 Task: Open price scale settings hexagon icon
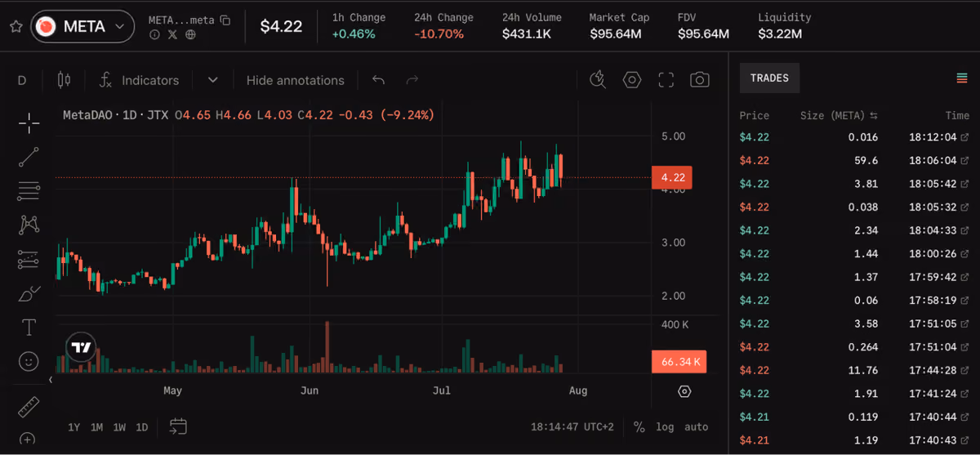click(684, 391)
